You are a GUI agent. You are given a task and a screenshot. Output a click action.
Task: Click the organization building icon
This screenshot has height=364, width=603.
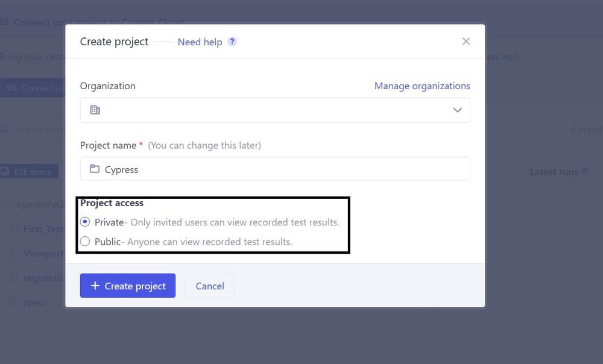pos(95,110)
